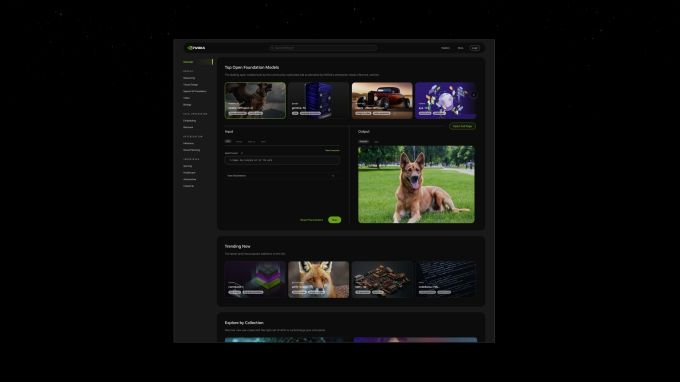Click the Reset link beside the green Run button
The image size is (680, 382).
click(x=311, y=220)
